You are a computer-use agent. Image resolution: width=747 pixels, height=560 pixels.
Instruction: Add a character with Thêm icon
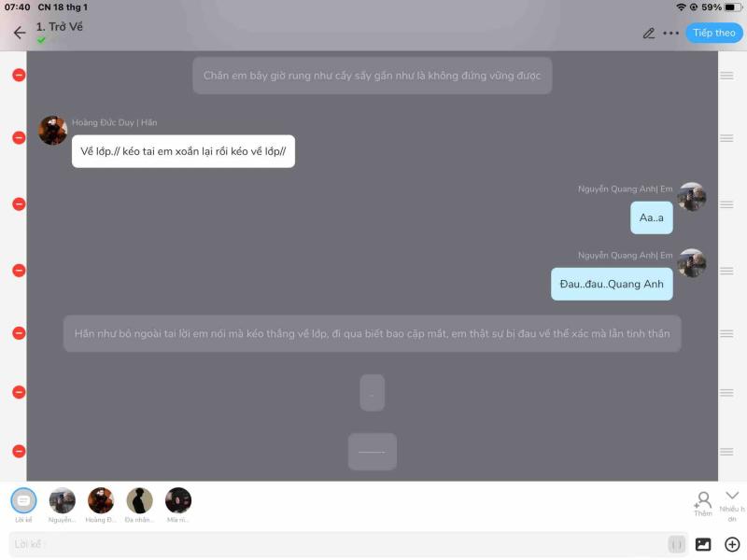click(x=703, y=504)
